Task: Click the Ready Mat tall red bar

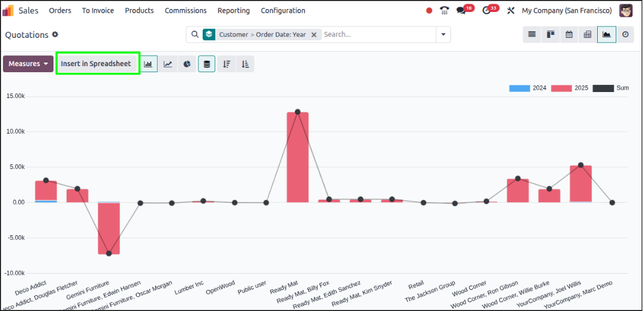Action: click(298, 158)
